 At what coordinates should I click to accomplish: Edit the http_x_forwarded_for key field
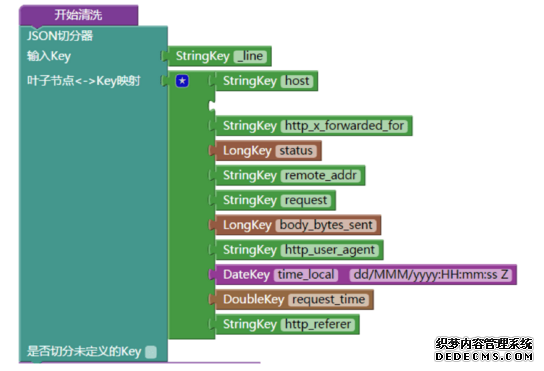coord(344,126)
